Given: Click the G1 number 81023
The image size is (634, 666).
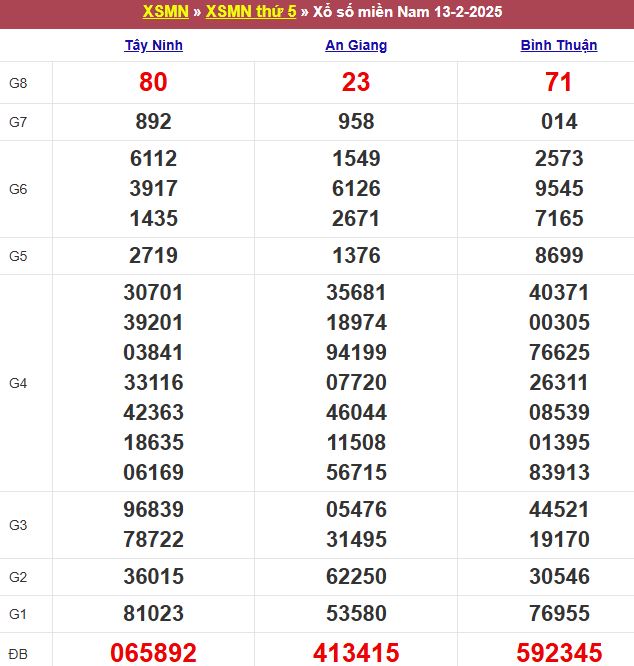Looking at the screenshot, I should [153, 613].
